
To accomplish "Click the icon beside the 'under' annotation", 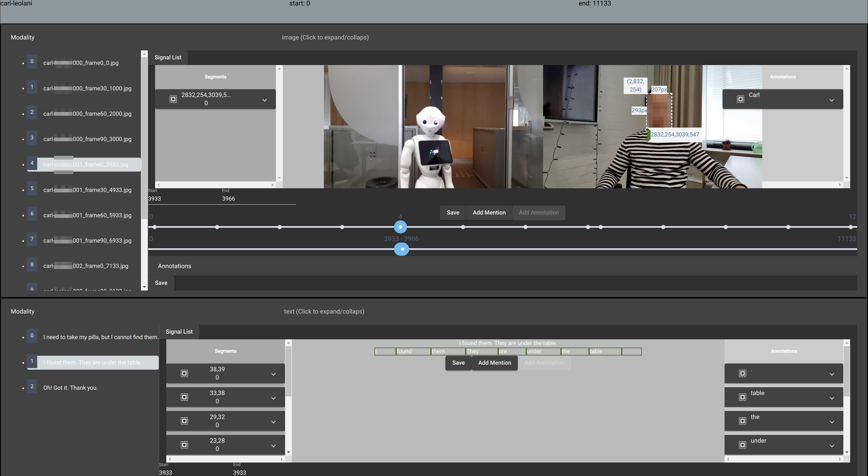I will point(742,445).
